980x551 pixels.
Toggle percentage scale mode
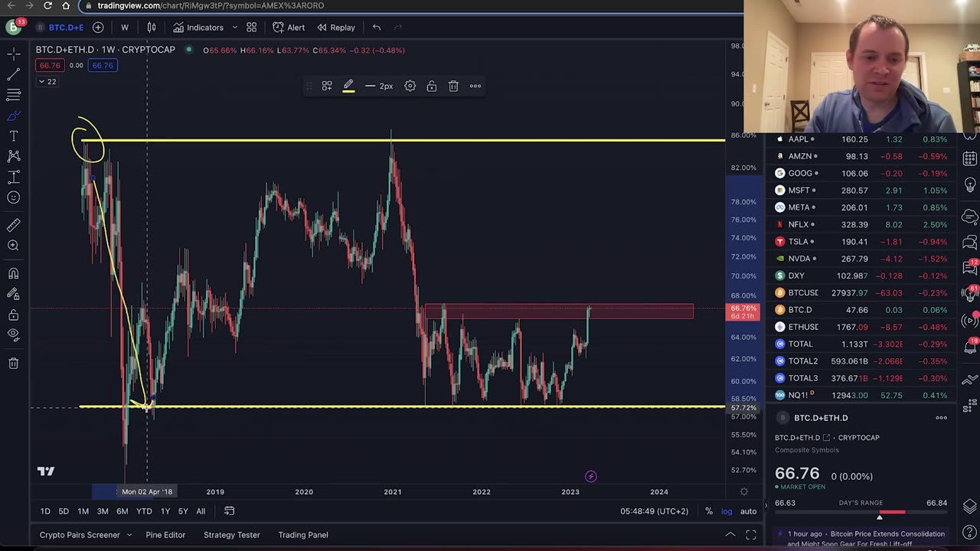coord(709,511)
